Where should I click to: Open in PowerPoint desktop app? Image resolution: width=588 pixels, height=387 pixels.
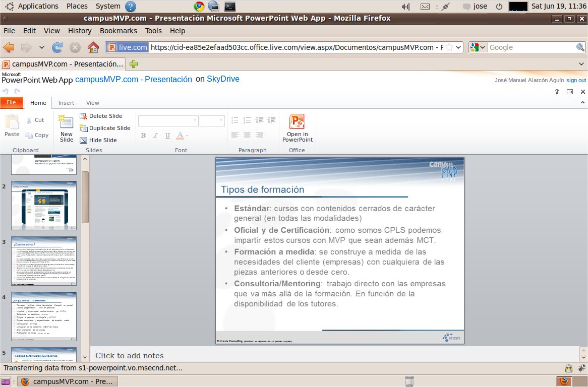click(298, 128)
